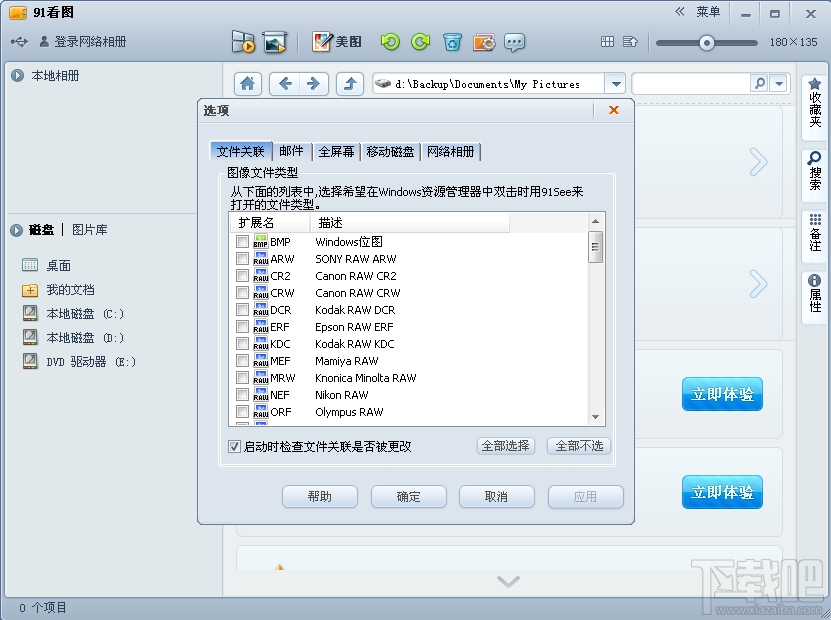
Task: Adjust the thumbnail size slider handle
Action: (x=706, y=42)
